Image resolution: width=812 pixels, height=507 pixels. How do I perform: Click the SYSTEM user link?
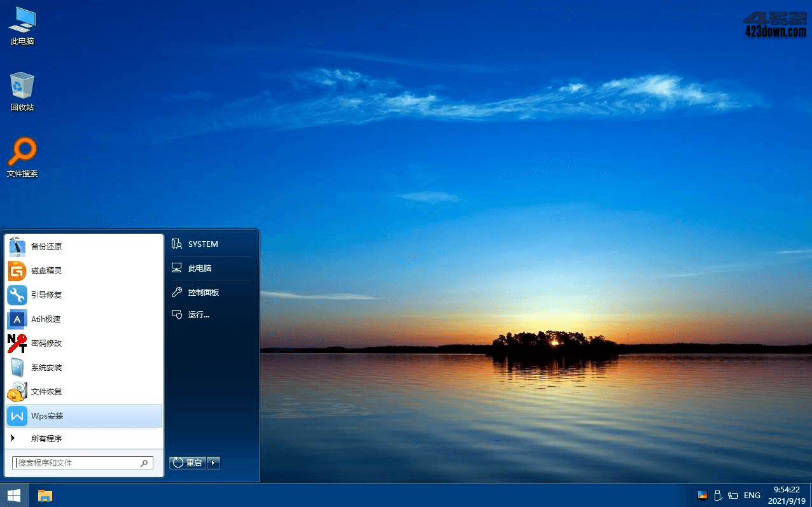(202, 244)
